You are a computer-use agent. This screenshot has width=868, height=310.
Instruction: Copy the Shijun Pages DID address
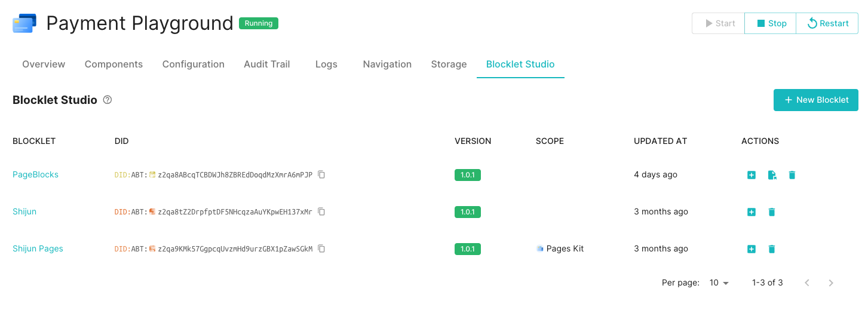coord(321,249)
